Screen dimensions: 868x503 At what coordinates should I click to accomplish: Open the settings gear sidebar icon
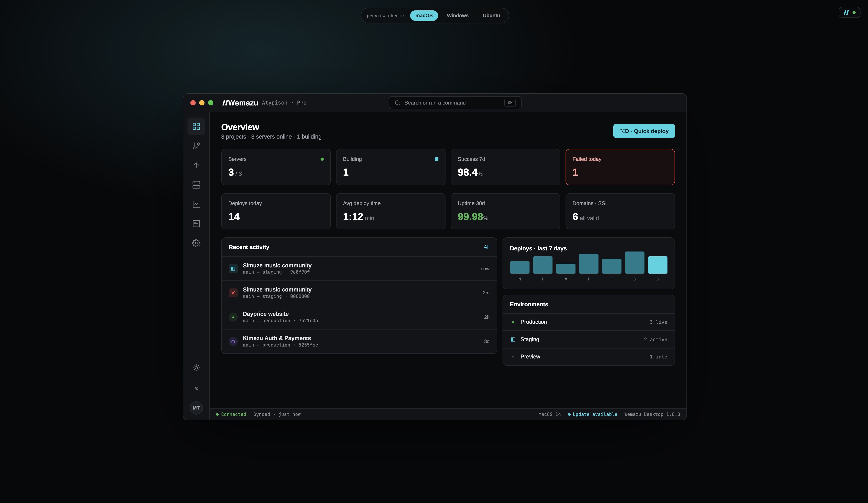(x=196, y=243)
